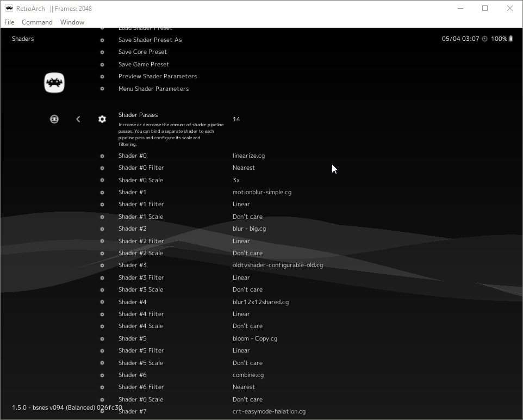This screenshot has height=420, width=523.
Task: Select the Shader #6 Scale row label
Action: pos(141,399)
